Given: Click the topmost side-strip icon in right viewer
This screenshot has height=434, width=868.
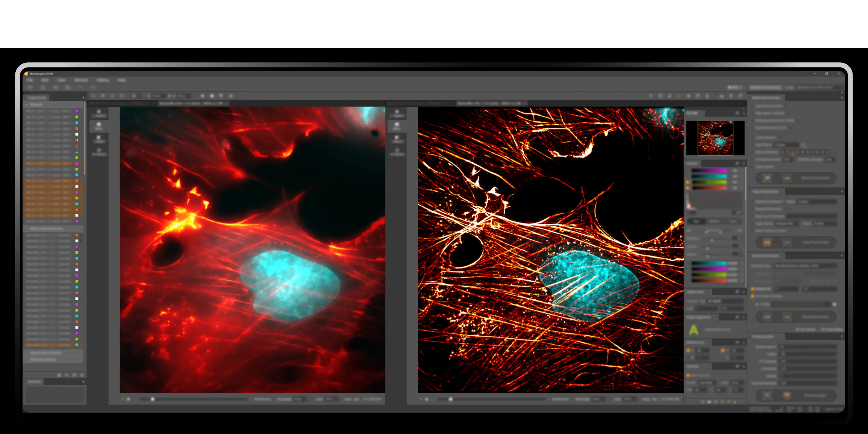Looking at the screenshot, I should (397, 113).
